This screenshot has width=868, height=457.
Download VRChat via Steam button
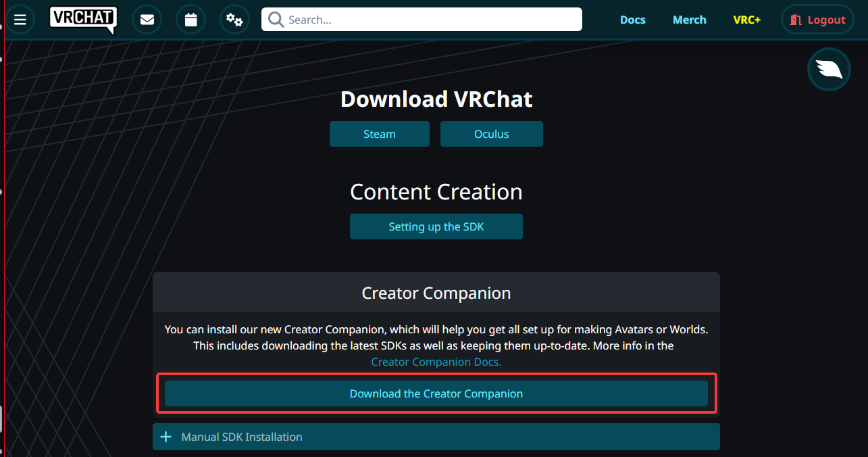[x=380, y=134]
